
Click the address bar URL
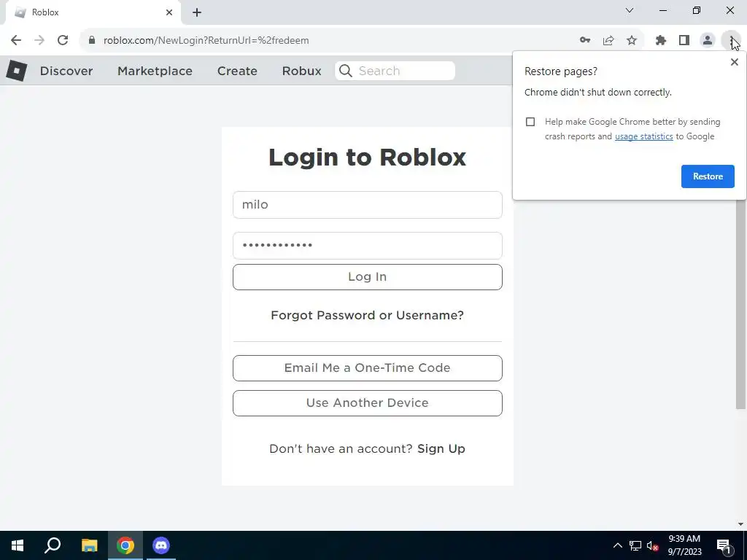tap(206, 41)
